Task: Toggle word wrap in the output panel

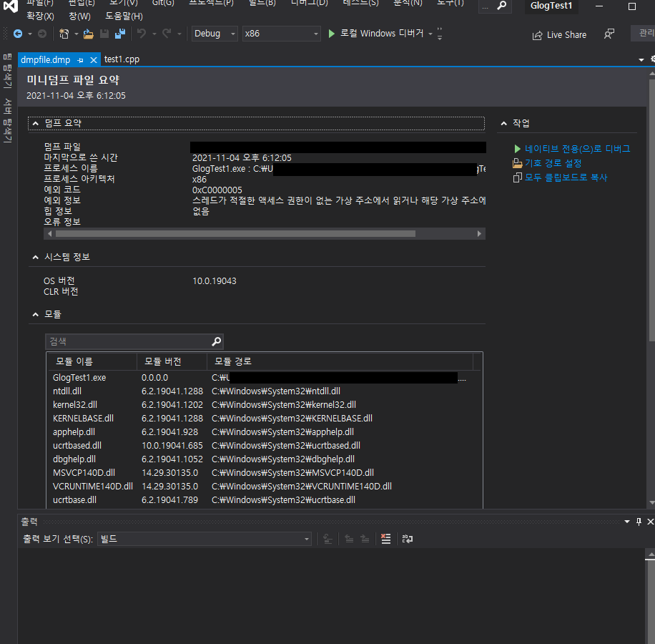Action: point(407,539)
